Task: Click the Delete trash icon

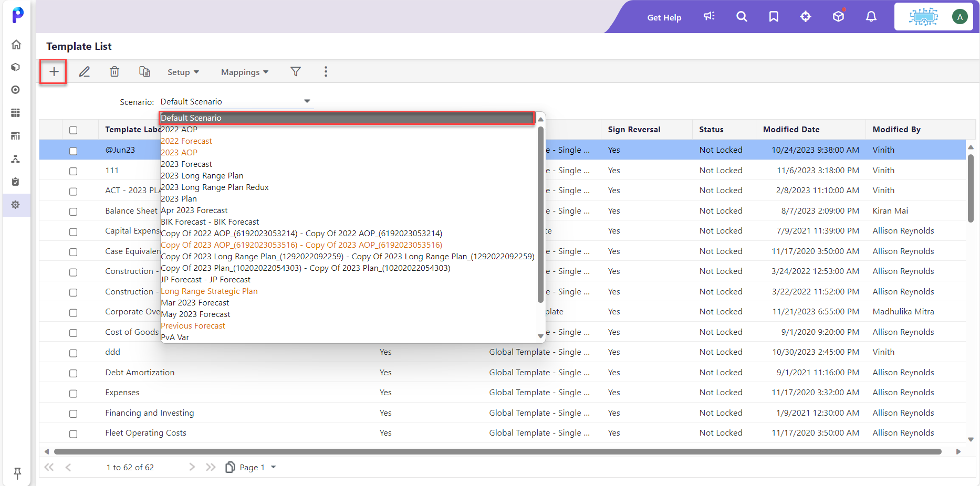Action: (114, 72)
